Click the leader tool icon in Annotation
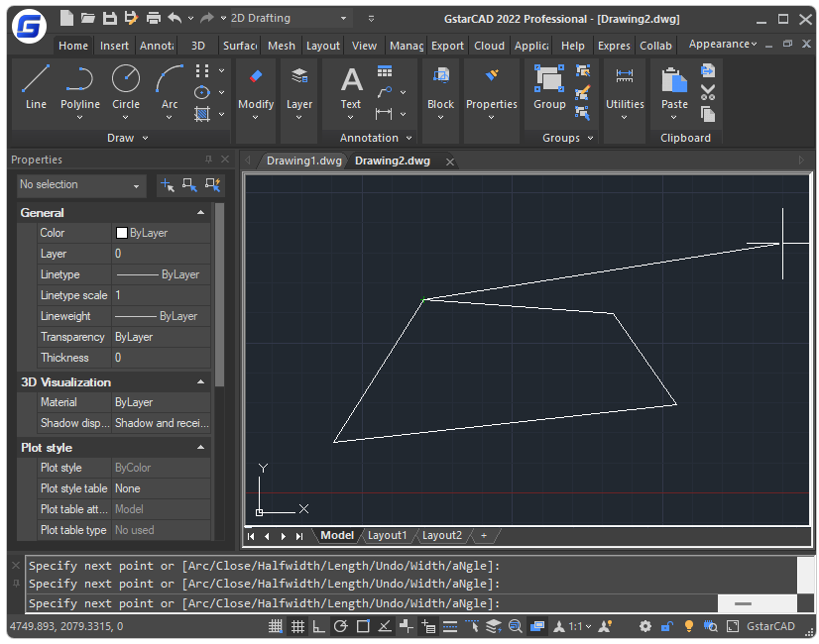 coord(385,92)
